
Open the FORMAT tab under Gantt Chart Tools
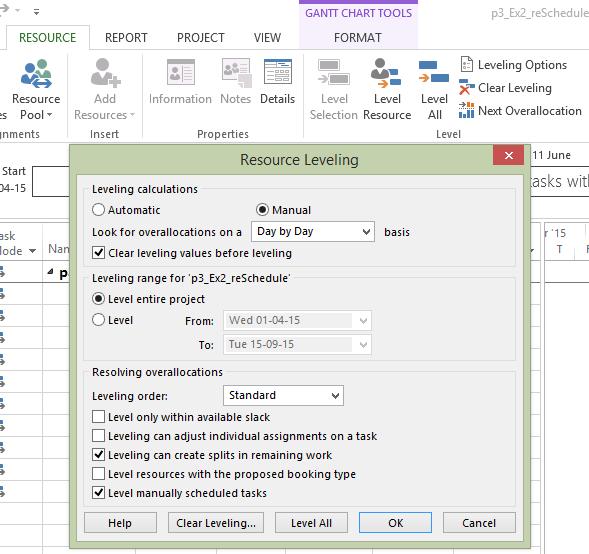coord(358,38)
